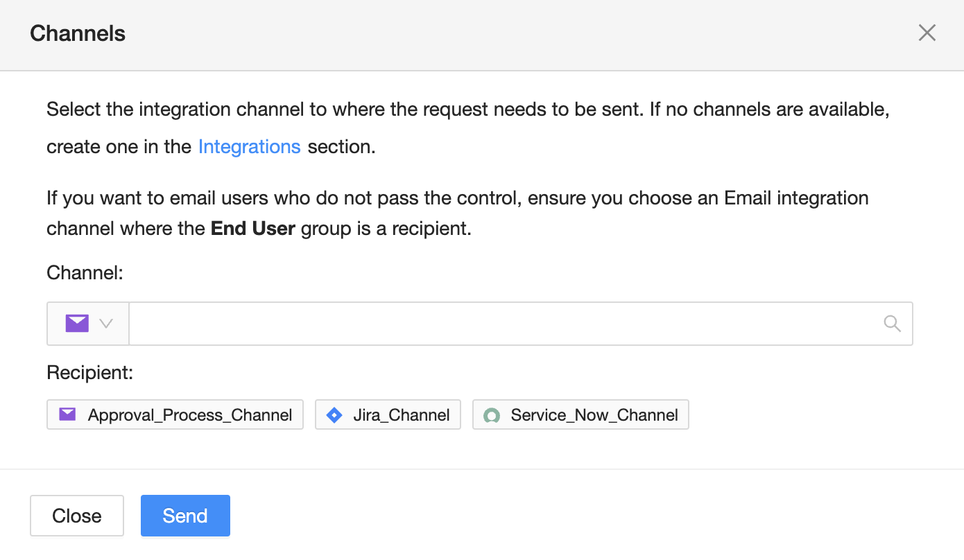Choose the Jira_Channel recipient label
Image resolution: width=964 pixels, height=560 pixels.
click(401, 415)
